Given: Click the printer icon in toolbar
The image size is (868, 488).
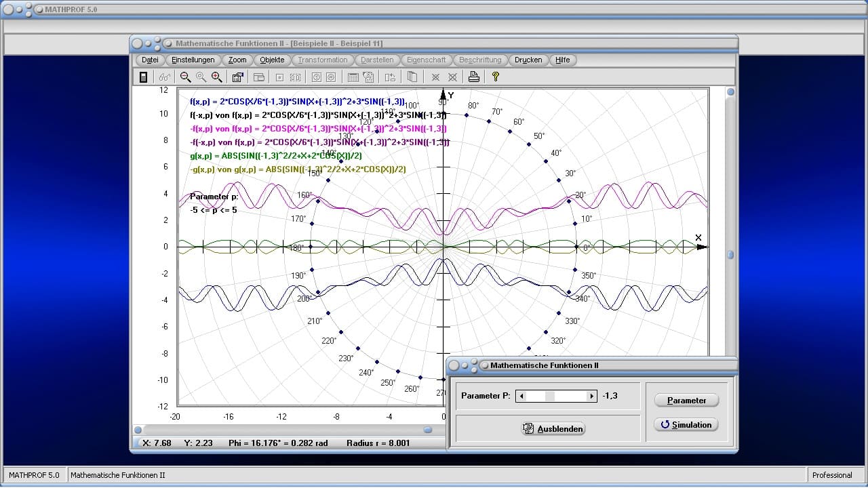Looking at the screenshot, I should 474,77.
